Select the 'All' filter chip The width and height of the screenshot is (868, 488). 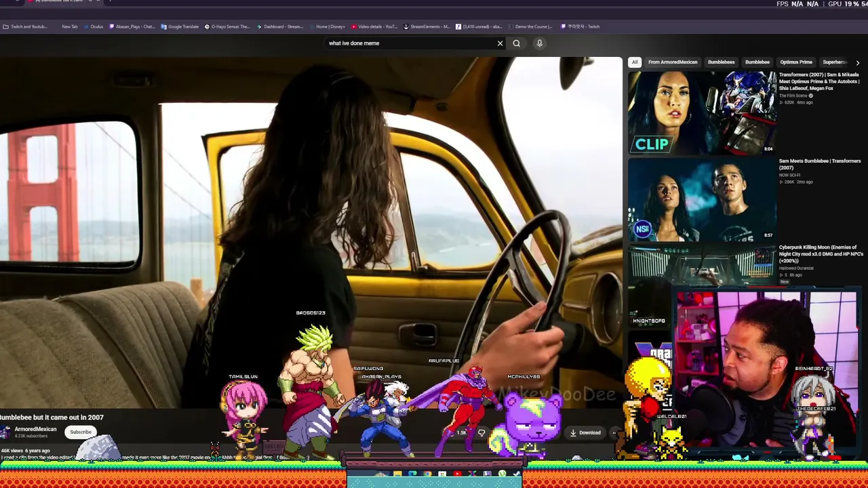[x=635, y=62]
